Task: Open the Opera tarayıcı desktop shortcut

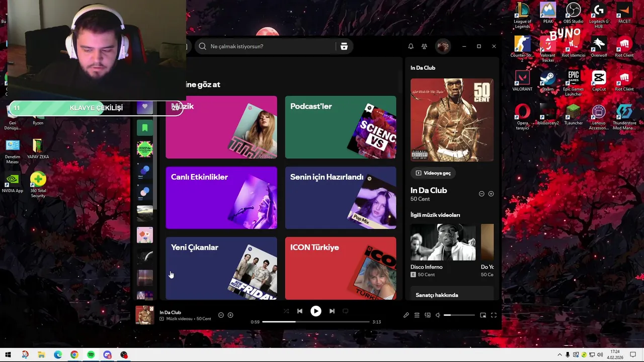Action: [x=522, y=117]
